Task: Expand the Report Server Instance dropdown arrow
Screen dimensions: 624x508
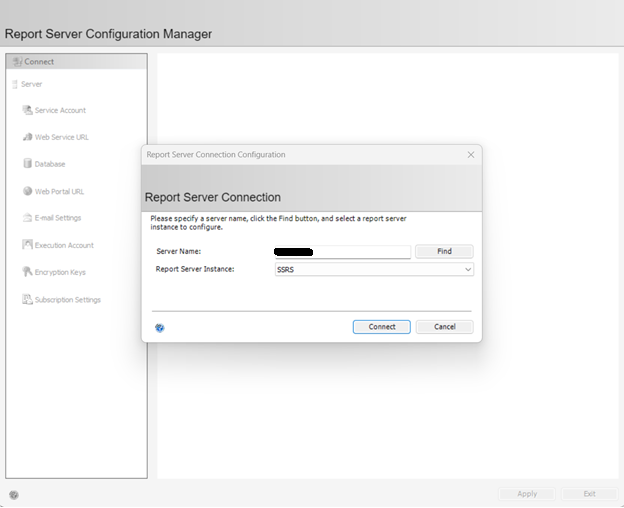Action: pos(468,269)
